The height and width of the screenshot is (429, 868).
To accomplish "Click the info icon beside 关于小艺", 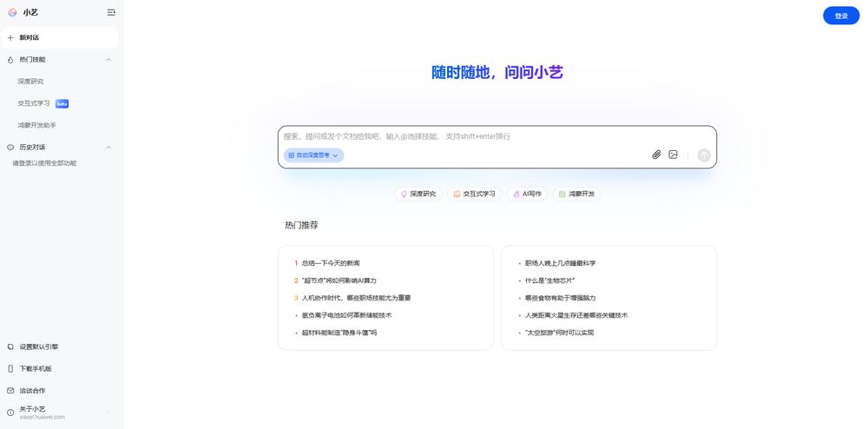I will (10, 412).
